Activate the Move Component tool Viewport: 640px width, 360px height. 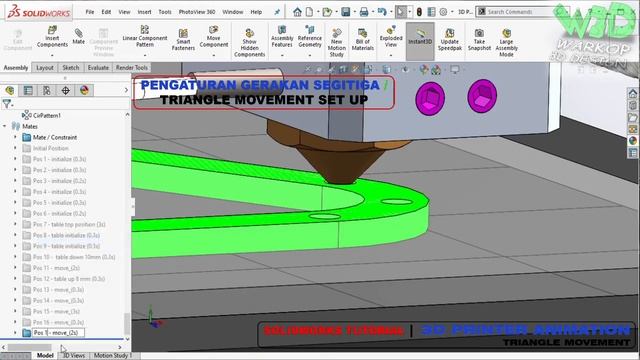[213, 36]
